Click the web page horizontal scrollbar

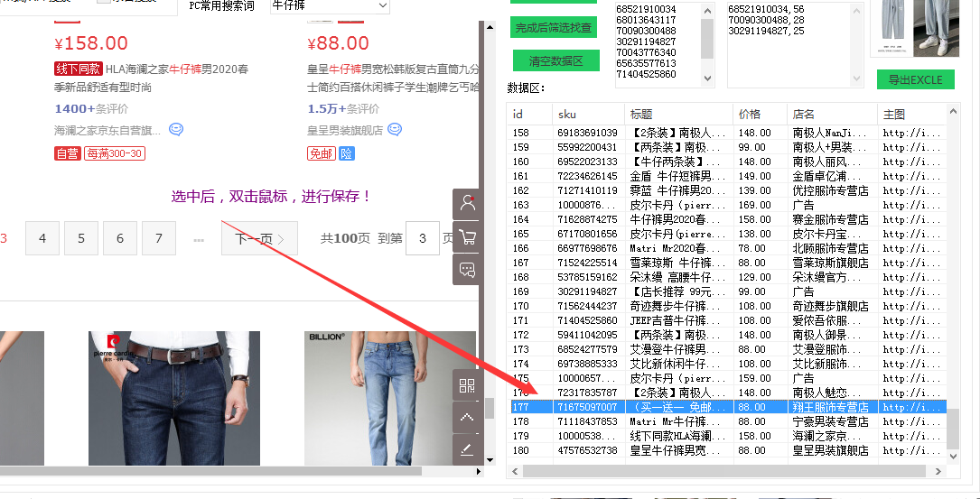[210, 471]
